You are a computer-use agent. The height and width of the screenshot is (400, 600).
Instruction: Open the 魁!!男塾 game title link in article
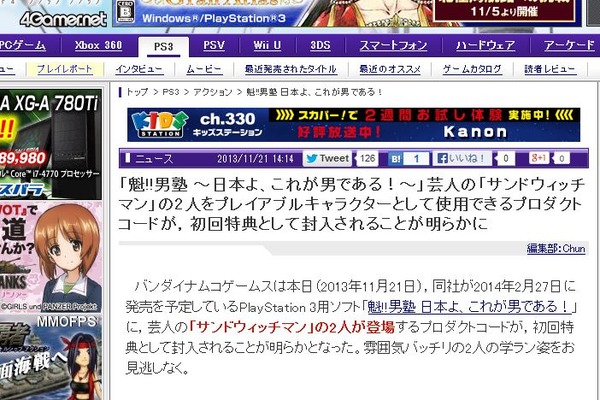click(469, 307)
